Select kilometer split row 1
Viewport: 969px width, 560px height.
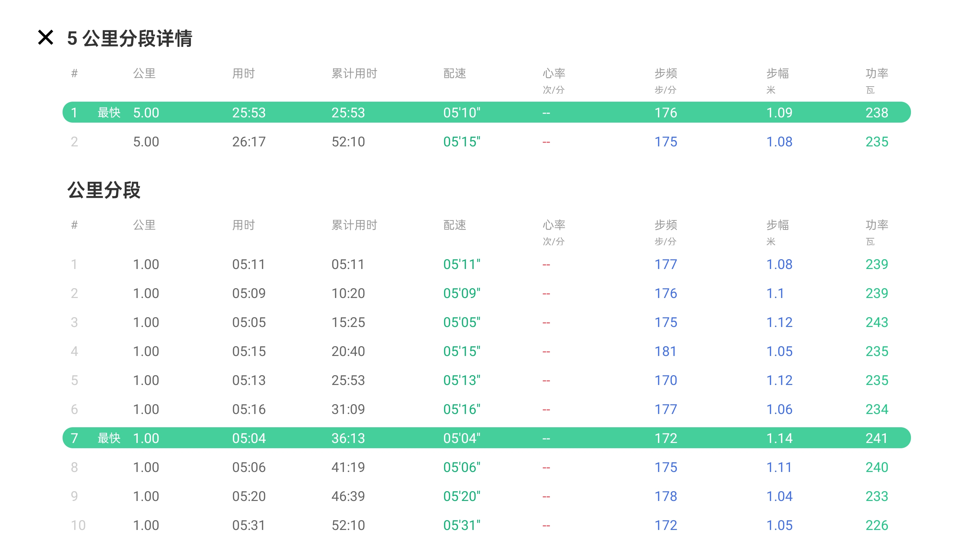[x=486, y=264]
